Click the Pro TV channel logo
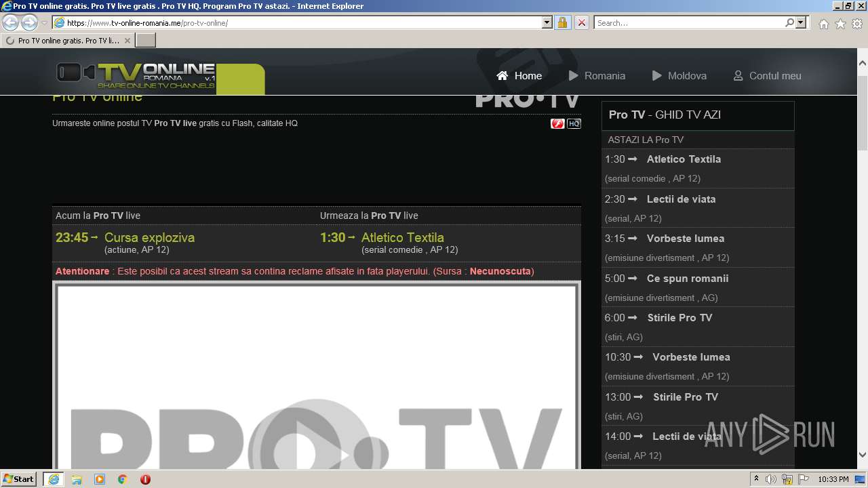Screen dimensions: 868x488 click(x=528, y=100)
